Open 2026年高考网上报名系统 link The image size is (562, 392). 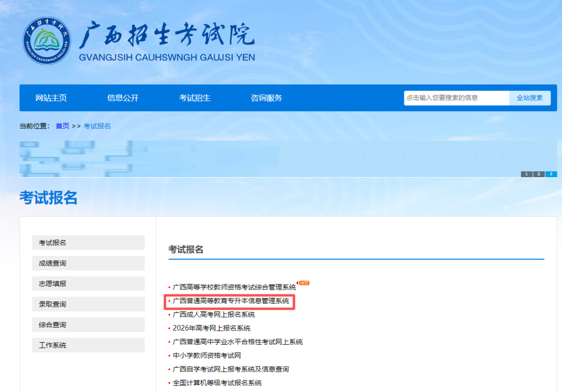point(211,328)
